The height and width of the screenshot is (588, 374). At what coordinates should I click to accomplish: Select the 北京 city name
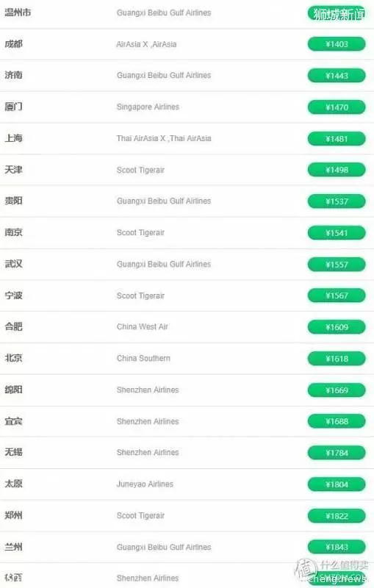13,358
